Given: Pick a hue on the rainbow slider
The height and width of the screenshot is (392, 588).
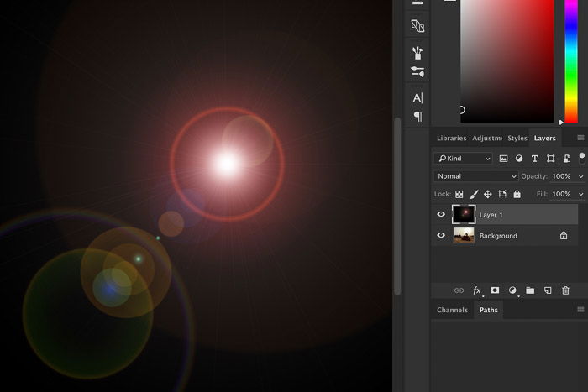Looking at the screenshot, I should [571, 61].
